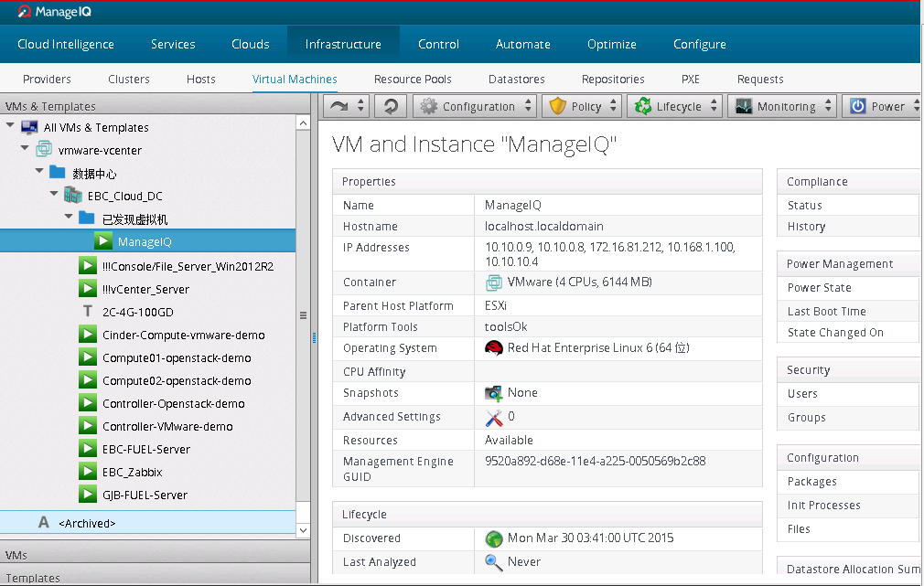Click the template T icon for 2C-4G-100GD

pos(88,311)
